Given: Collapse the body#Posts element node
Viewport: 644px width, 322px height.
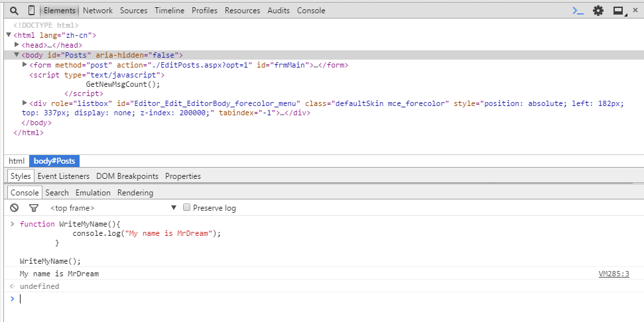Looking at the screenshot, I should [x=17, y=55].
